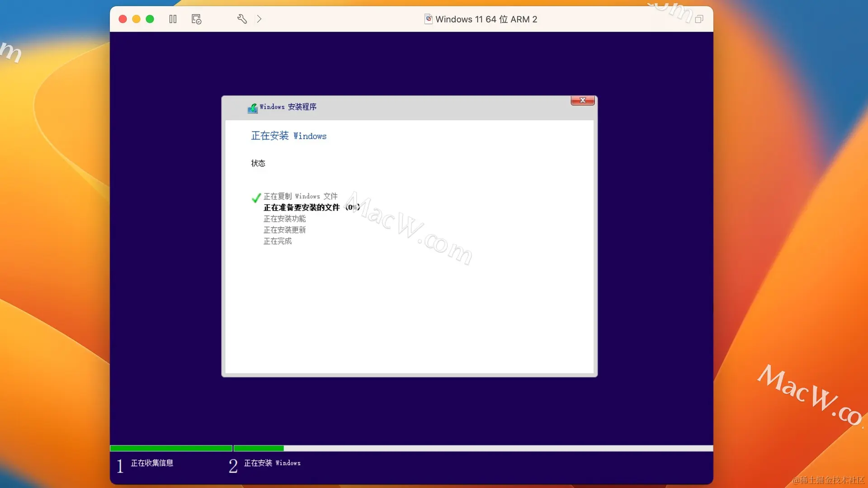The width and height of the screenshot is (868, 488).
Task: Select step 1 正在收集信息 at the bottom
Action: pos(152,463)
